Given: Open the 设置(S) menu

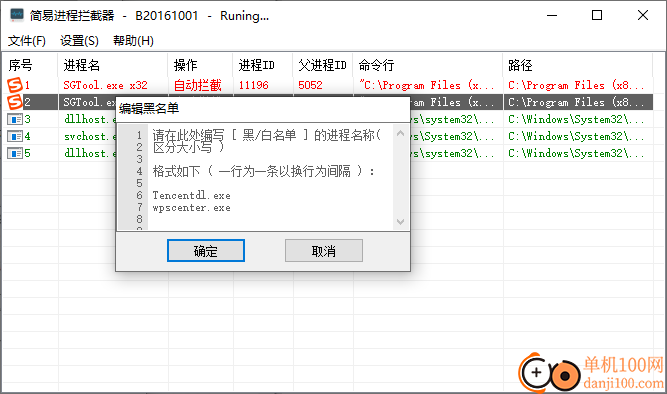Looking at the screenshot, I should (x=79, y=41).
